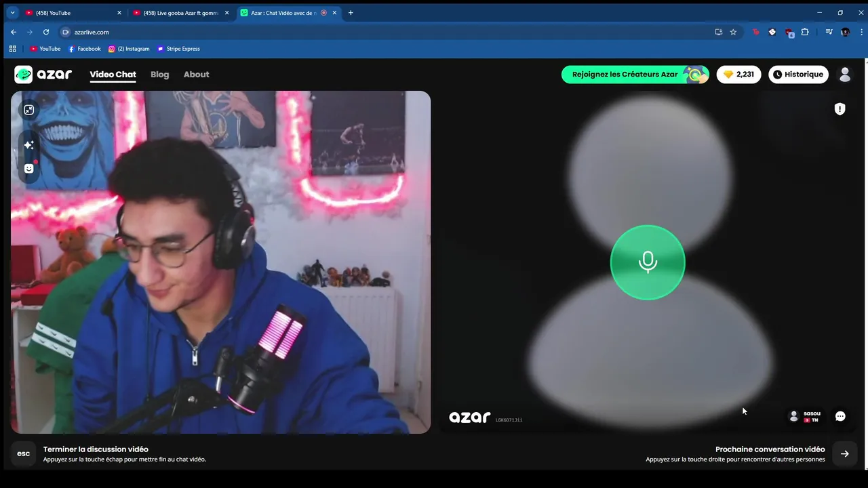The width and height of the screenshot is (868, 488).
Task: Reload the page
Action: [x=46, y=32]
